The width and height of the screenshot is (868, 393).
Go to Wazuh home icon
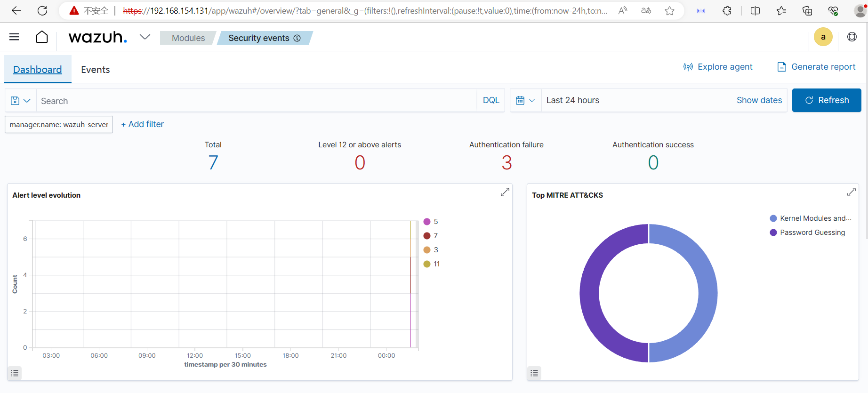coord(42,37)
